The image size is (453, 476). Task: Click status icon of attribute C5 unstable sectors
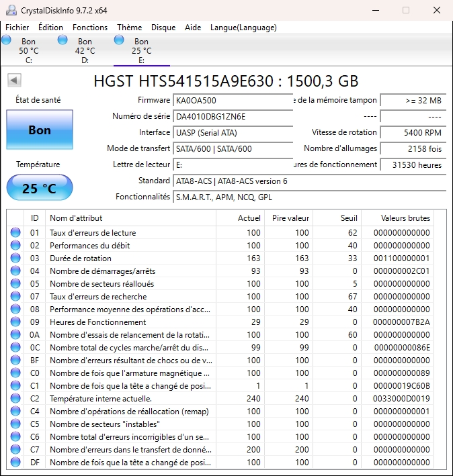pyautogui.click(x=15, y=424)
